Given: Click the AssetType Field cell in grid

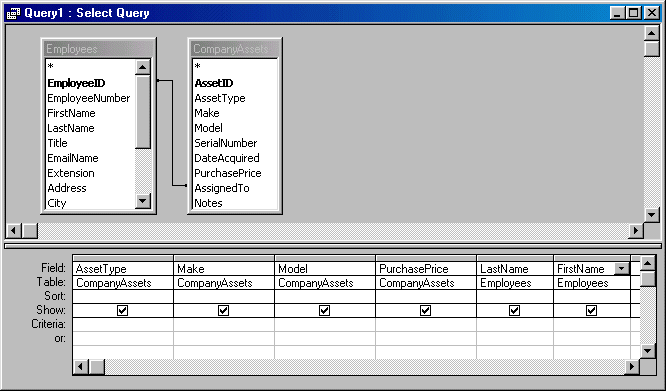Looking at the screenshot, I should (123, 269).
